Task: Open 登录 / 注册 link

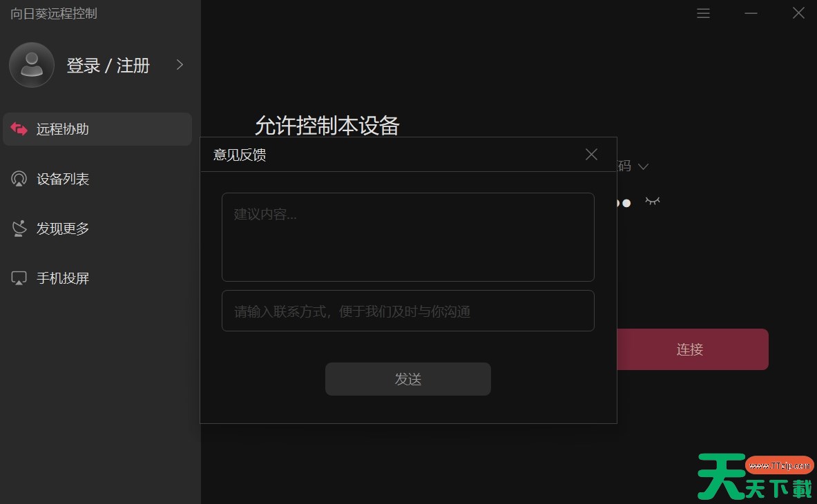Action: 108,66
